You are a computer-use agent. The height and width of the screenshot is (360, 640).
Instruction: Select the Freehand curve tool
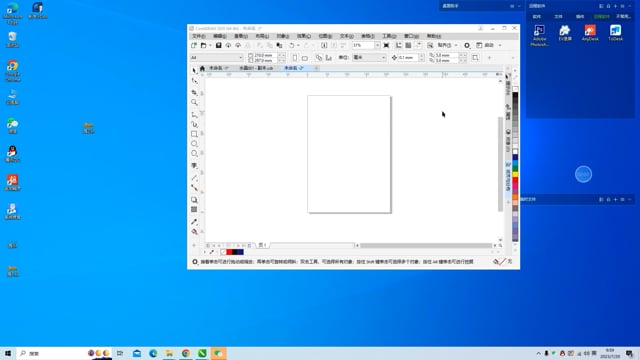coord(194,114)
